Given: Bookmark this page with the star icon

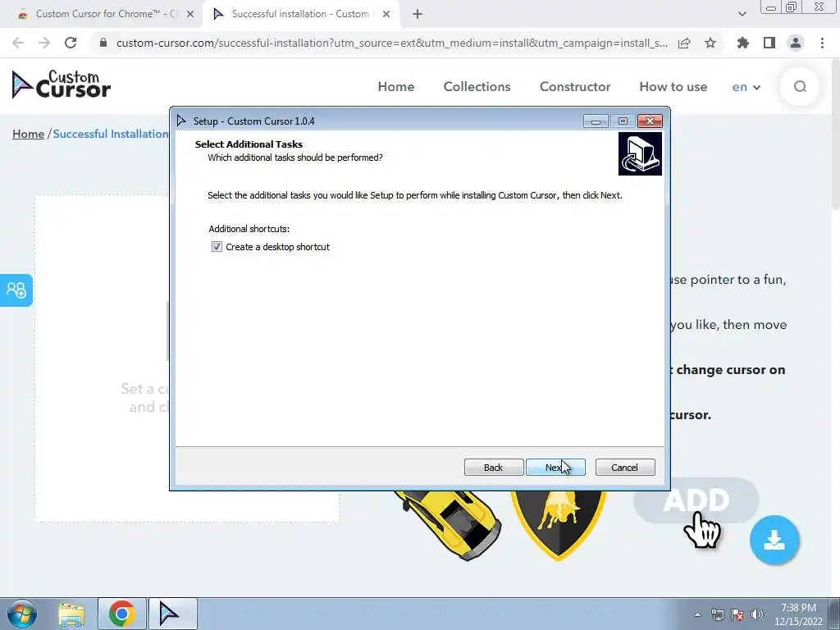Looking at the screenshot, I should point(710,43).
